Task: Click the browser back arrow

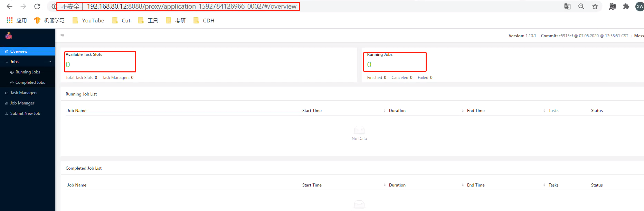Action: click(x=9, y=6)
